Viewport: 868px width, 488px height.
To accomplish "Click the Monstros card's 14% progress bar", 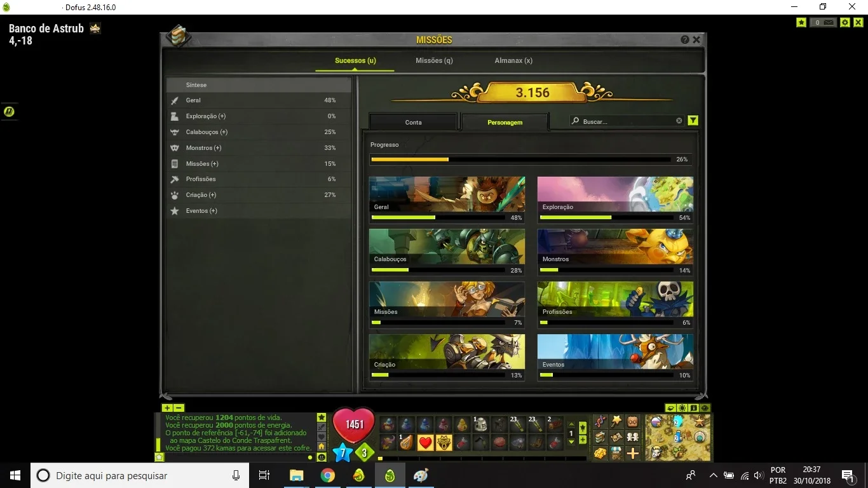I will [608, 270].
